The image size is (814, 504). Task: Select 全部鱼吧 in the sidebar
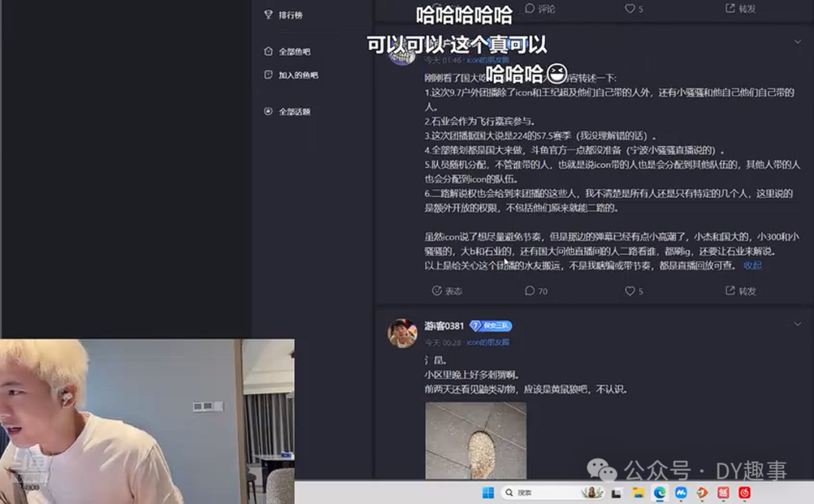pyautogui.click(x=295, y=51)
